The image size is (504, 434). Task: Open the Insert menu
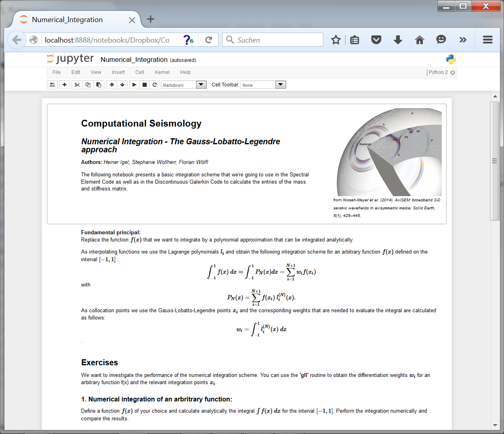118,72
